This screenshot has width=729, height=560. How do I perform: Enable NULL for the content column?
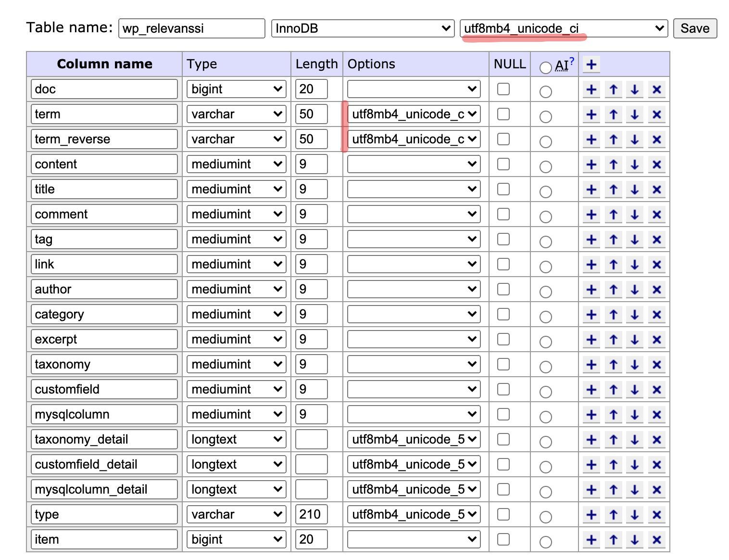point(503,164)
